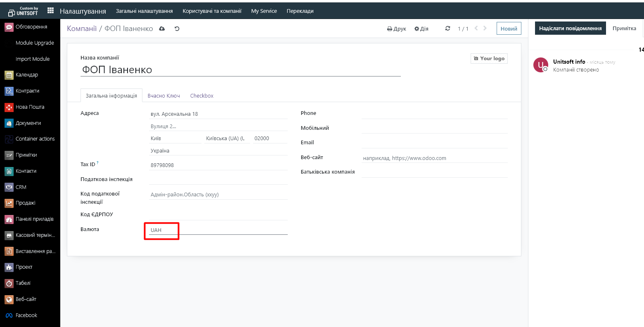The height and width of the screenshot is (327, 644).
Task: Click the refresh record icon
Action: pos(447,29)
